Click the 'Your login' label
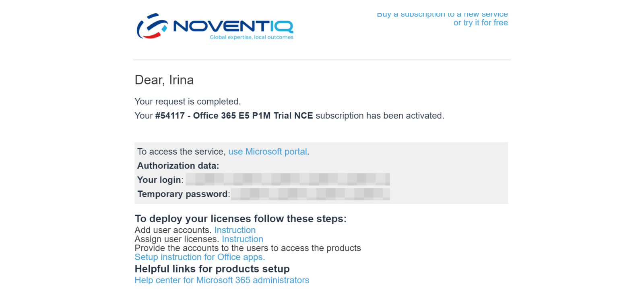The image size is (644, 297). 159,180
